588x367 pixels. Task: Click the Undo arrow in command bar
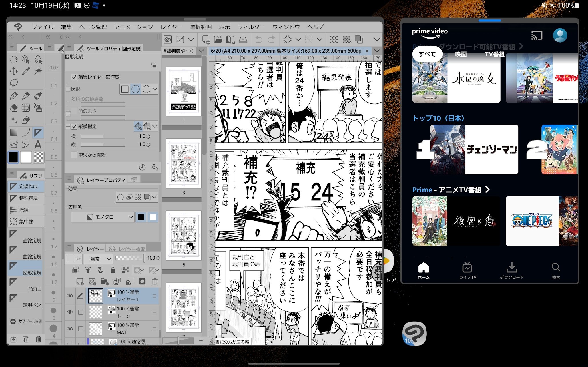259,39
